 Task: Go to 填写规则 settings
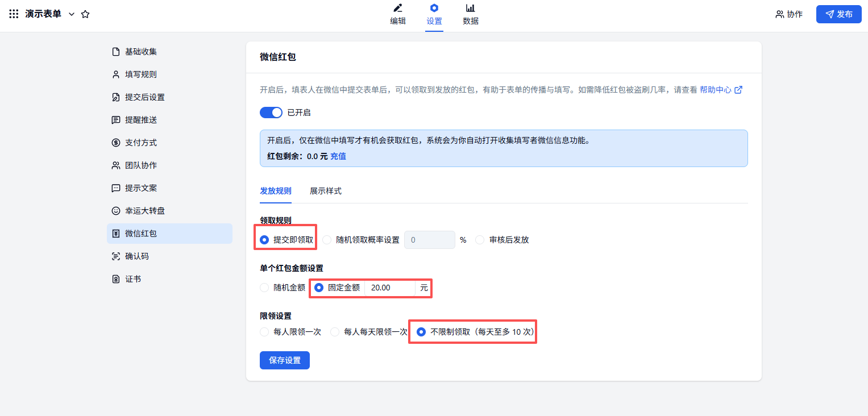(140, 74)
